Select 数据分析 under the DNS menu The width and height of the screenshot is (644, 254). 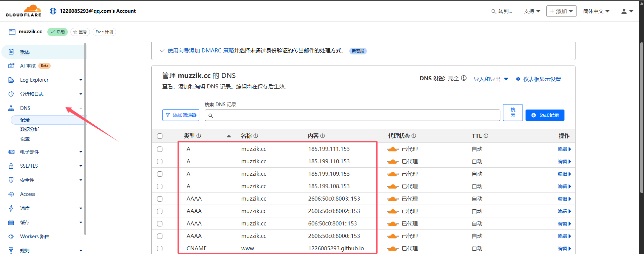click(x=30, y=129)
